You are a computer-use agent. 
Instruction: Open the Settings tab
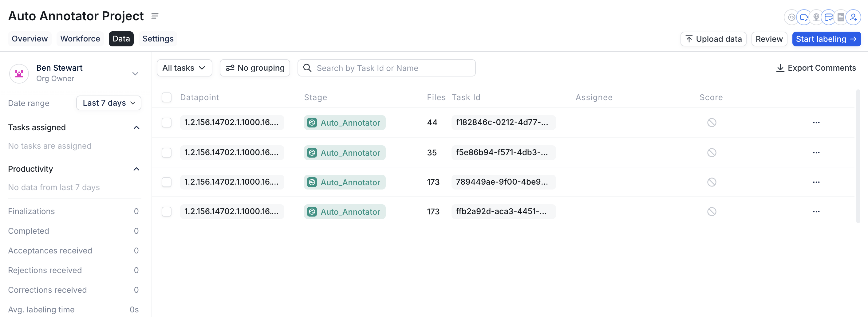(158, 39)
